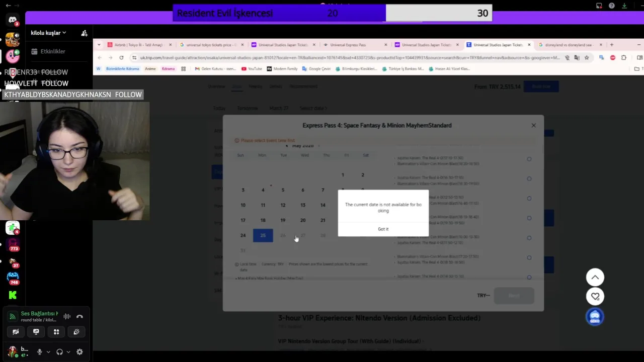Open server icon with 773 badge
The image size is (644, 362).
(x=13, y=245)
